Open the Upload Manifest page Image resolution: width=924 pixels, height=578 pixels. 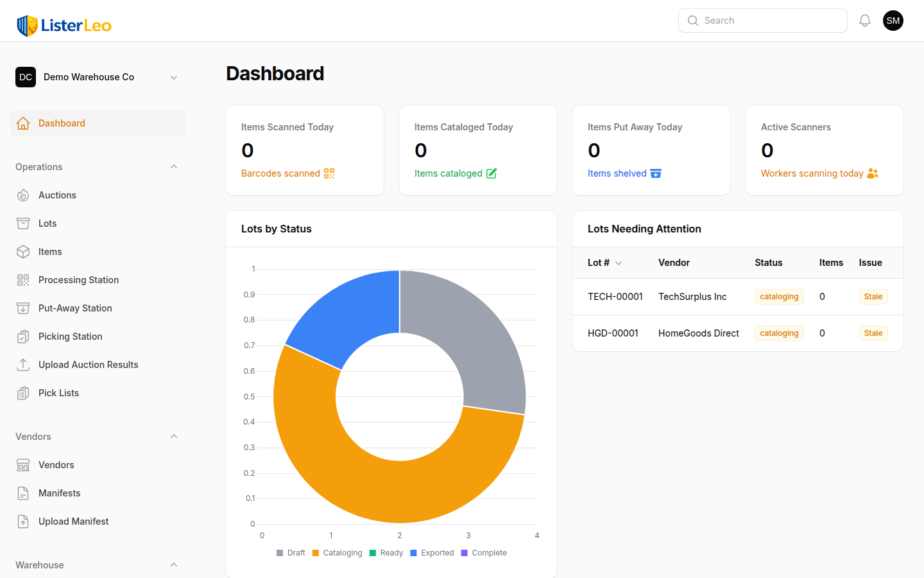(x=73, y=521)
